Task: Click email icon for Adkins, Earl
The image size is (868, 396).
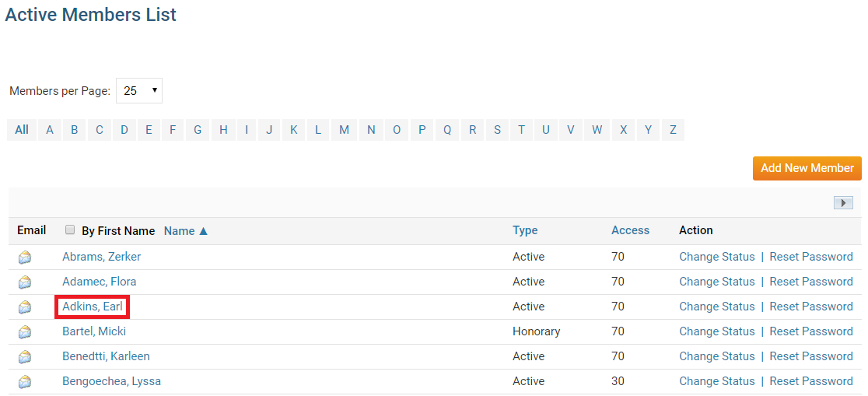Action: (x=25, y=307)
